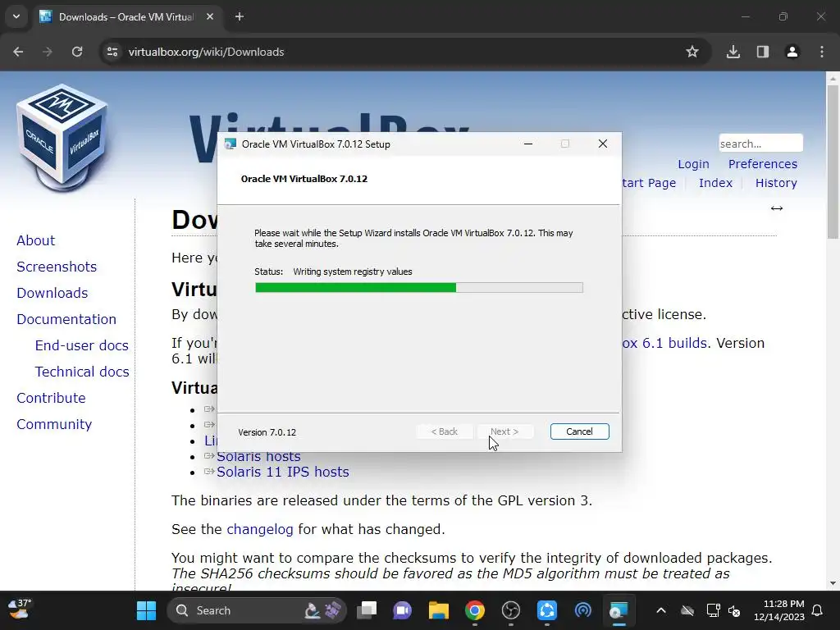Screen dimensions: 840x630
Task: Click the setup dialog title bar icon
Action: [231, 144]
